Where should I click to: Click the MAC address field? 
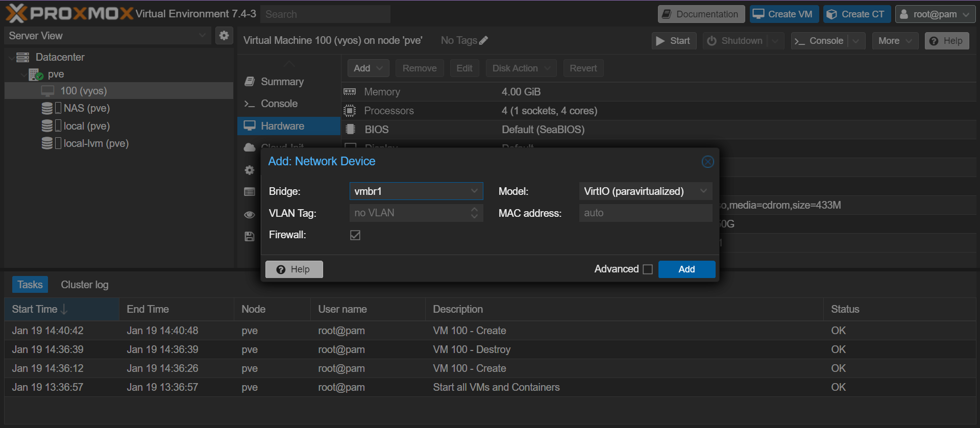coord(646,213)
